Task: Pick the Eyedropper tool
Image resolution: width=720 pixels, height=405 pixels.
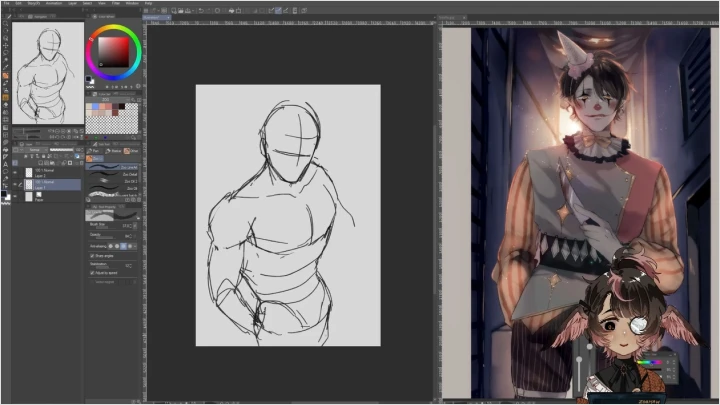Action: [x=5, y=68]
